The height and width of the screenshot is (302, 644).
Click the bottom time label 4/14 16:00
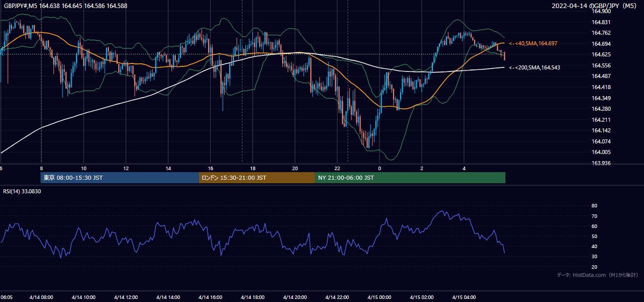(210, 297)
